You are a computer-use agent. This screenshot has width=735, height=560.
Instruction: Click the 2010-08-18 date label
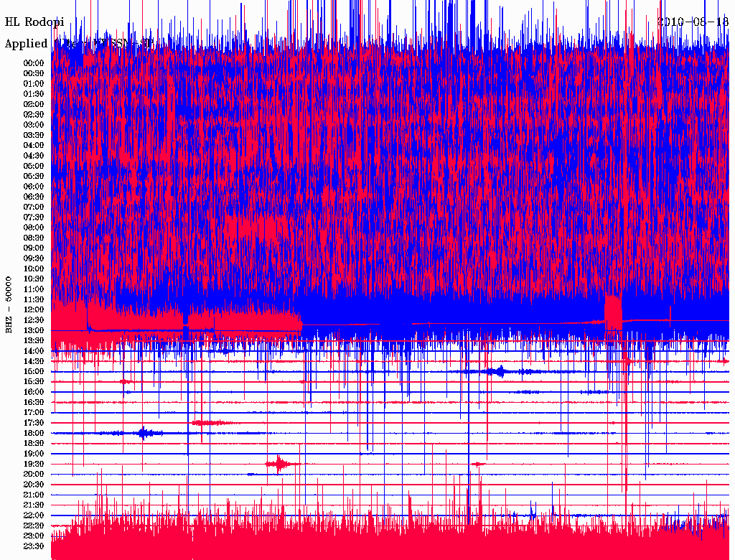pyautogui.click(x=693, y=22)
